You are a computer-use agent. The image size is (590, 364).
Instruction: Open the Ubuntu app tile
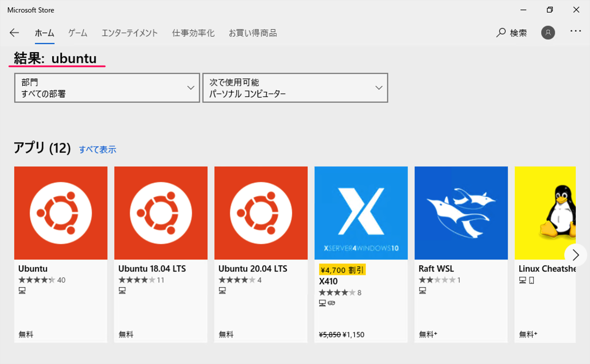click(60, 212)
